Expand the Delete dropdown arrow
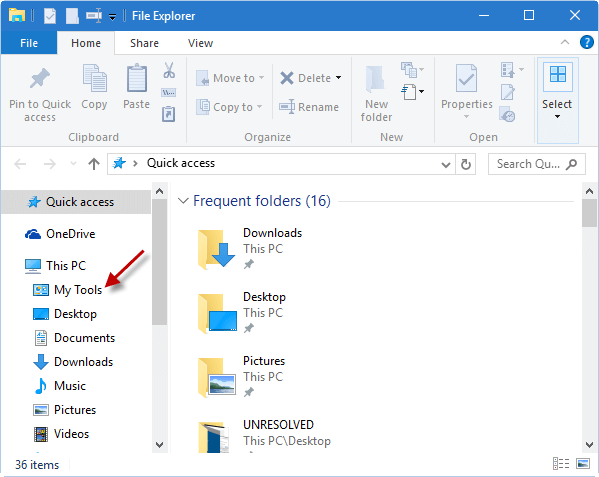Image resolution: width=599 pixels, height=477 pixels. click(x=338, y=78)
